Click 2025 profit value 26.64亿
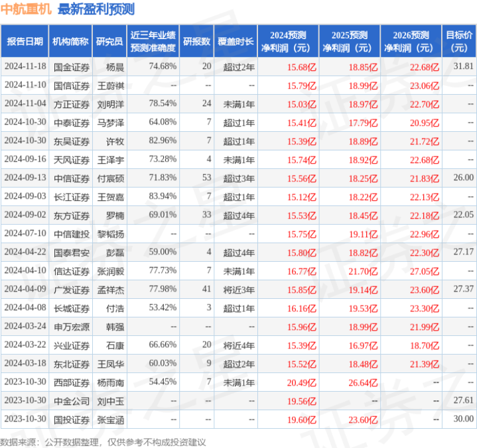Image resolution: width=477 pixels, height=448 pixels. [x=364, y=382]
